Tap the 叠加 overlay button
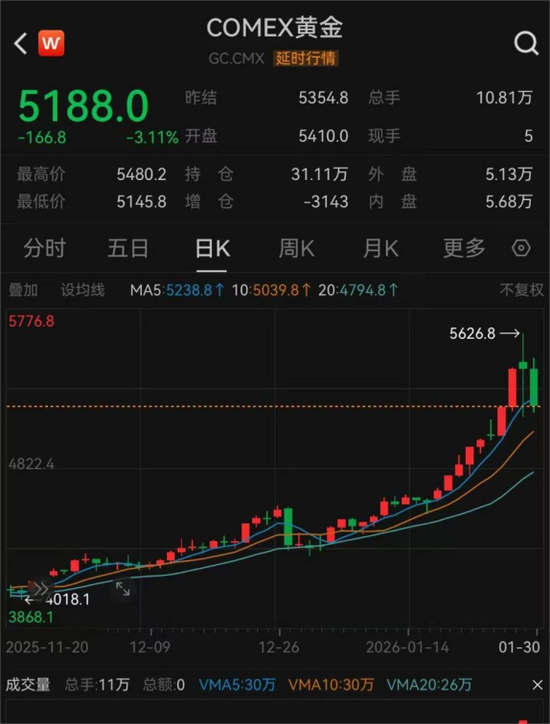550x724 pixels. click(x=23, y=290)
